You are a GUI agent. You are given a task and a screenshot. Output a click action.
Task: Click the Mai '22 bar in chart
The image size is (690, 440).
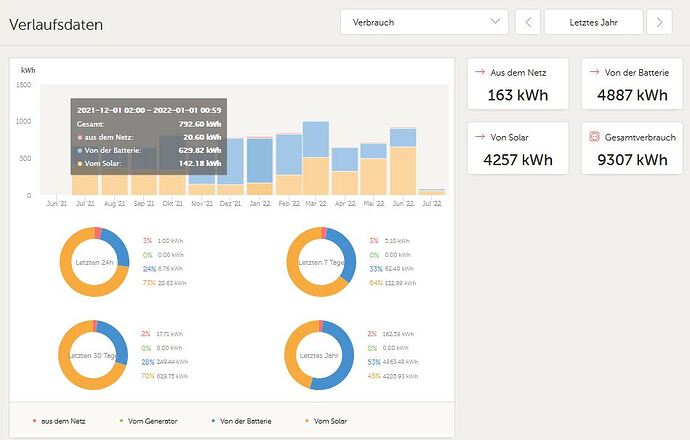pyautogui.click(x=374, y=169)
